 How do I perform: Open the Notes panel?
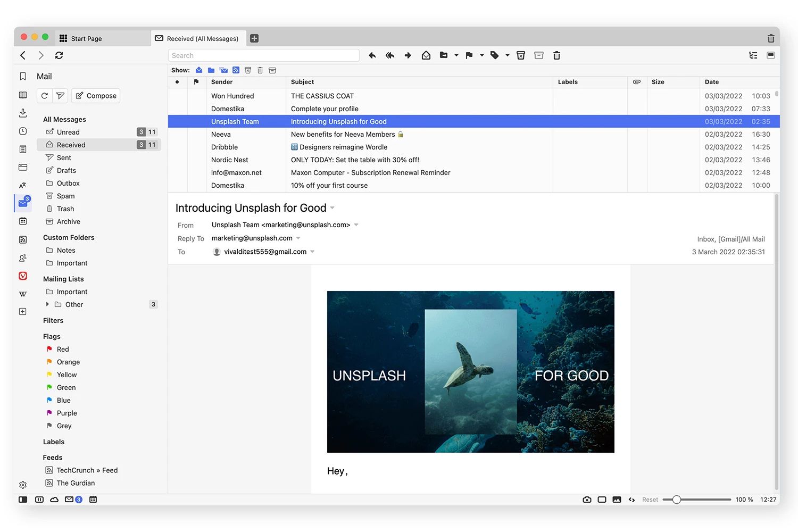[23, 149]
